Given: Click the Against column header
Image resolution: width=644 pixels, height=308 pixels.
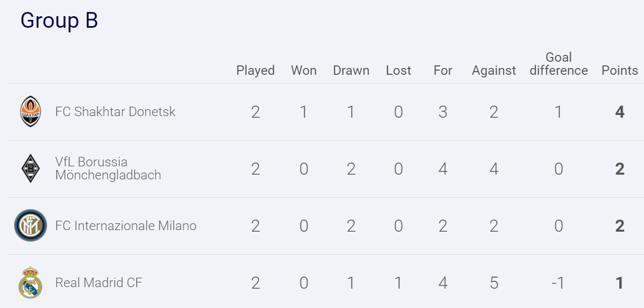Looking at the screenshot, I should [x=494, y=71].
